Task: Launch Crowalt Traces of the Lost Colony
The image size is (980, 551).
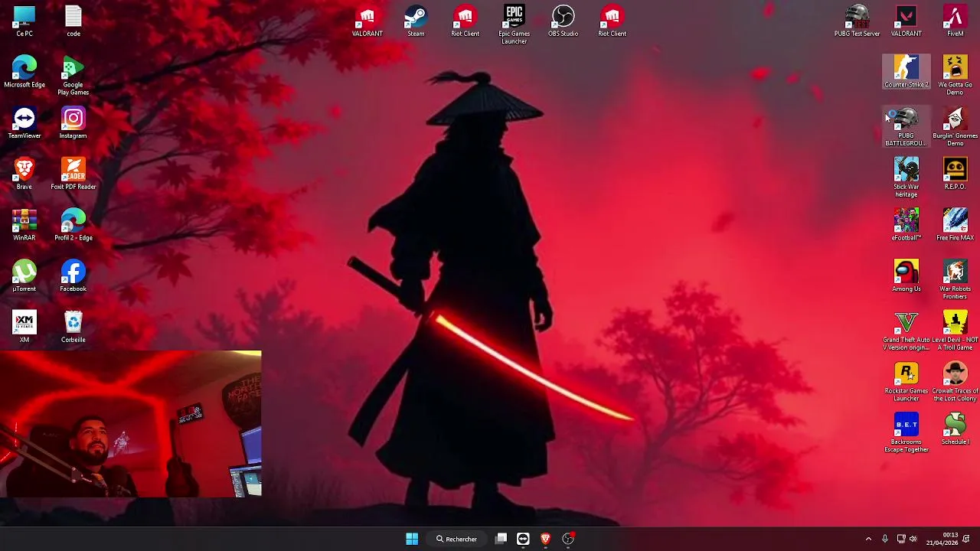Action: pos(955,383)
